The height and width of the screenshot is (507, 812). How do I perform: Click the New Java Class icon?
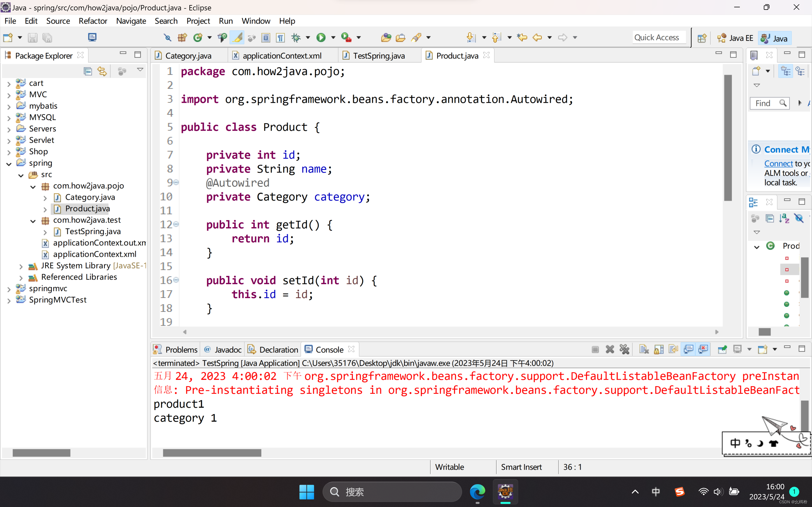pyautogui.click(x=198, y=37)
